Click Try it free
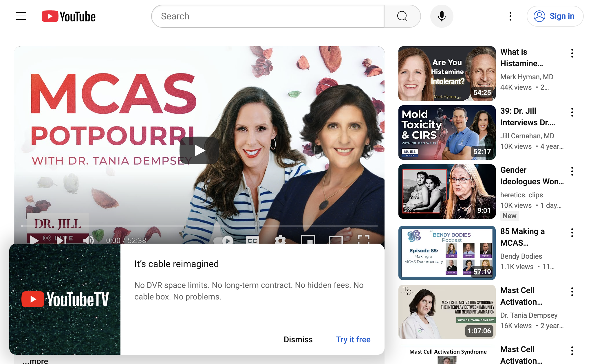 pyautogui.click(x=353, y=339)
